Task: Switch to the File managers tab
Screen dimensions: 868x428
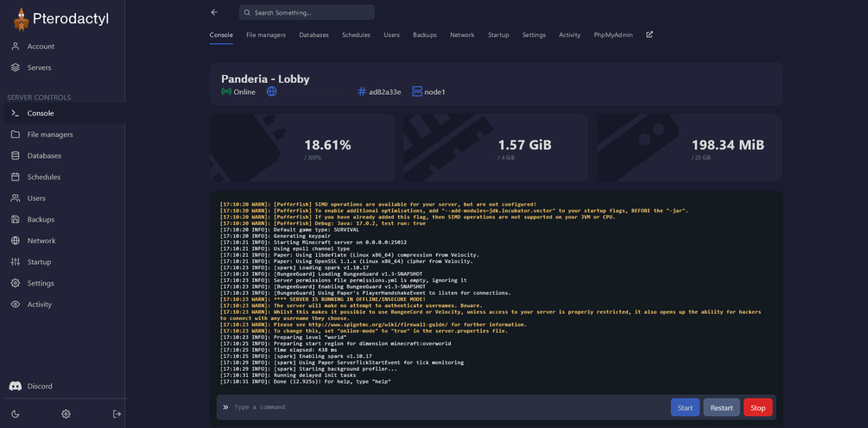Action: point(266,35)
